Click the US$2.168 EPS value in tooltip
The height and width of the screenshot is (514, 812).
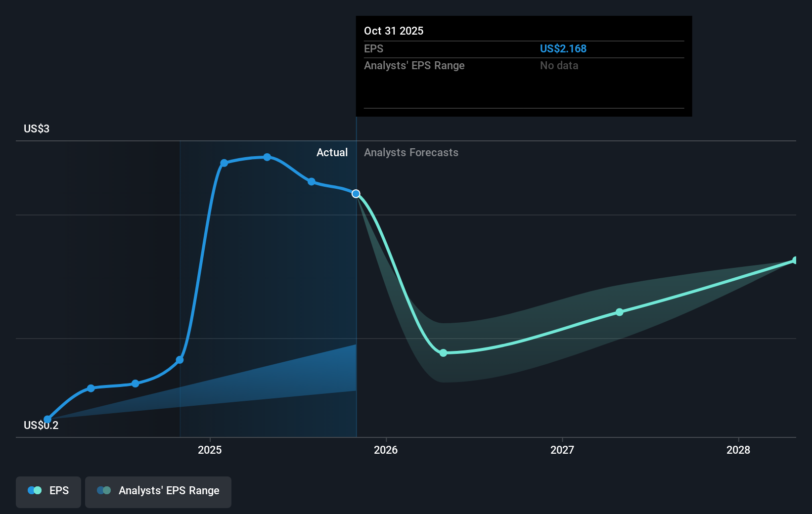[x=563, y=48]
